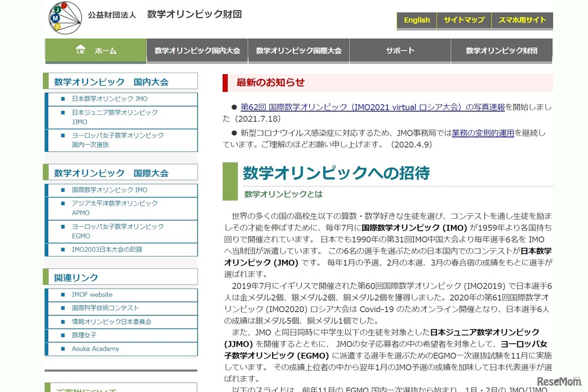The image size is (588, 392).
Task: Click the home icon in navigation bar
Action: (x=81, y=50)
